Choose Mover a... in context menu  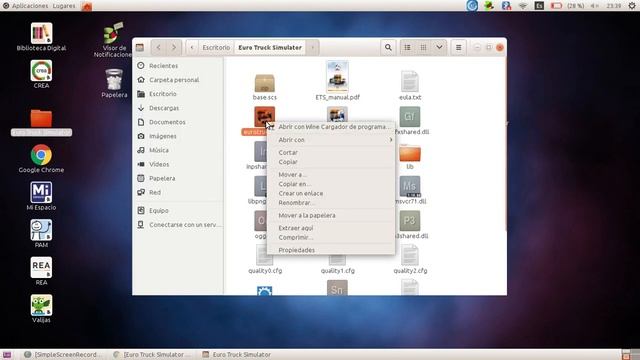tap(331, 175)
